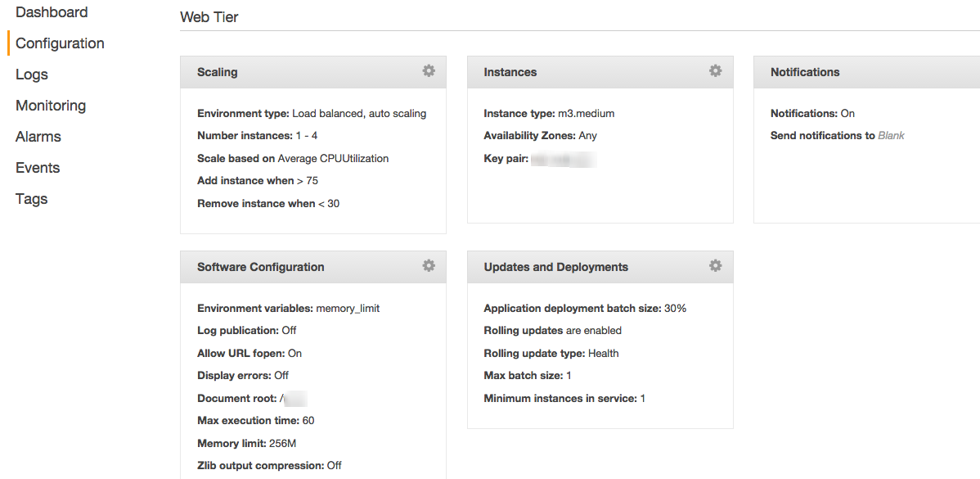The height and width of the screenshot is (479, 980).
Task: Click the Blank notifications recipient text
Action: 892,136
